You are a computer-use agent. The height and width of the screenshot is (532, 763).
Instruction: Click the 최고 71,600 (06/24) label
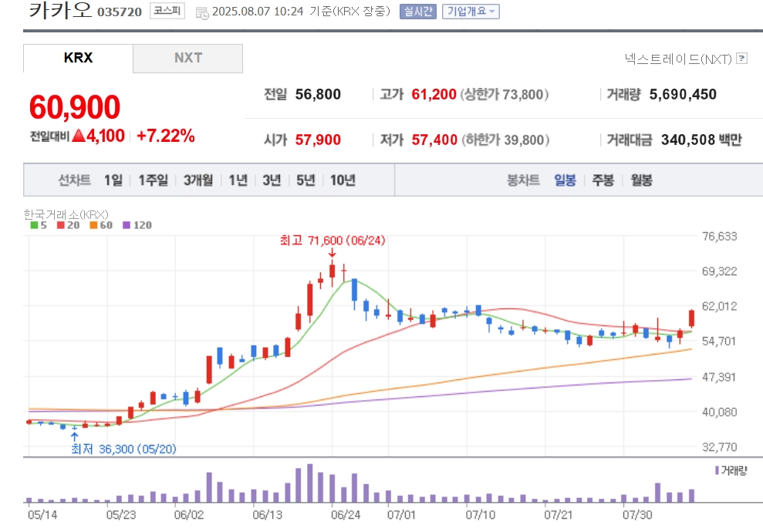(x=333, y=241)
